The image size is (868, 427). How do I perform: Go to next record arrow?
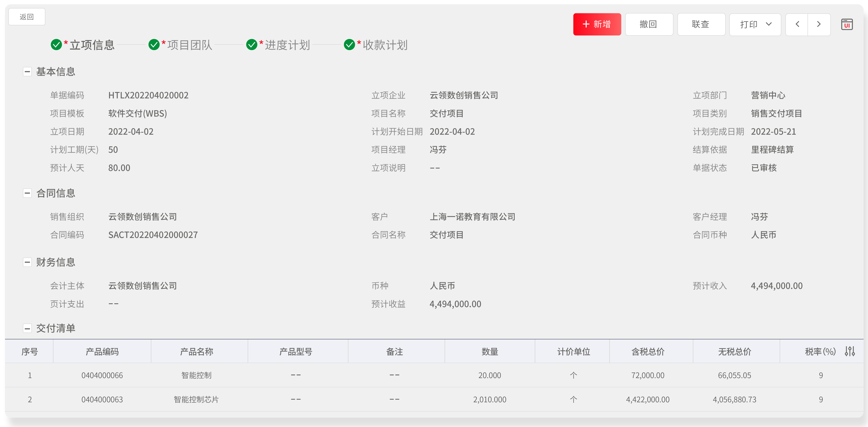[819, 24]
